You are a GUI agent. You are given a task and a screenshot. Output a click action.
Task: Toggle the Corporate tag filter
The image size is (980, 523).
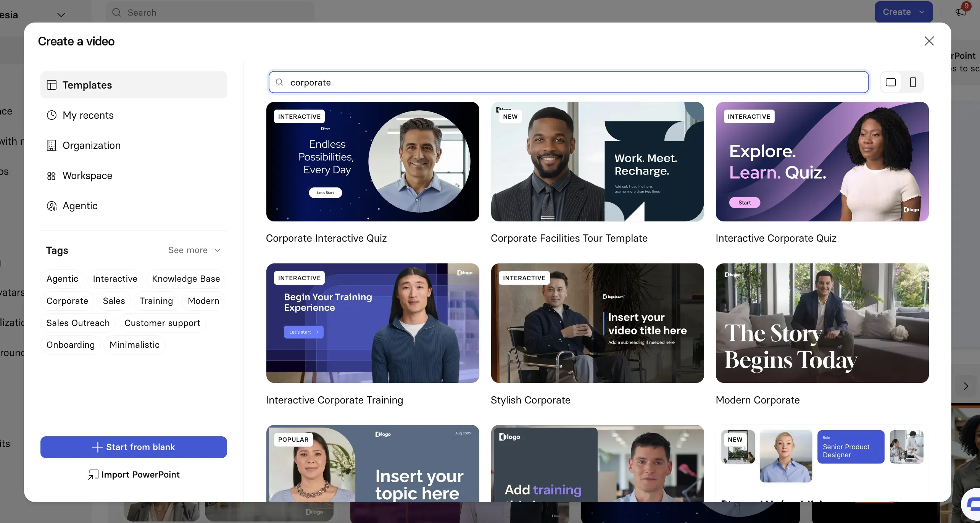[67, 301]
